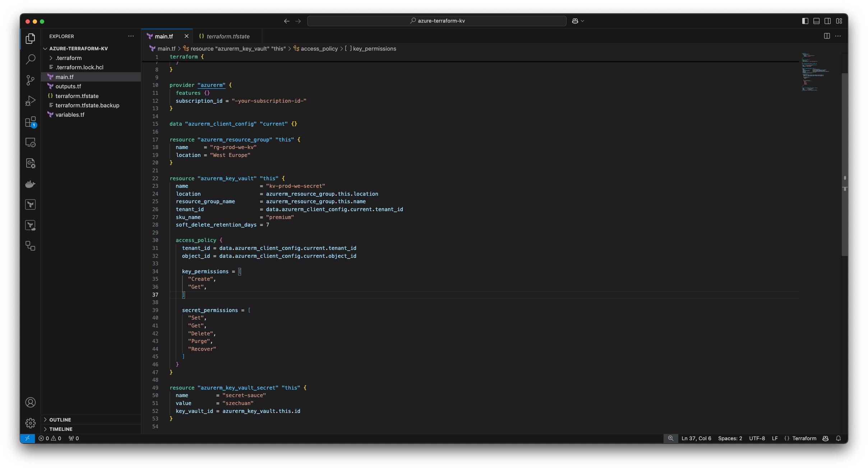Toggle secondary side bar visibility
The width and height of the screenshot is (868, 470).
828,21
